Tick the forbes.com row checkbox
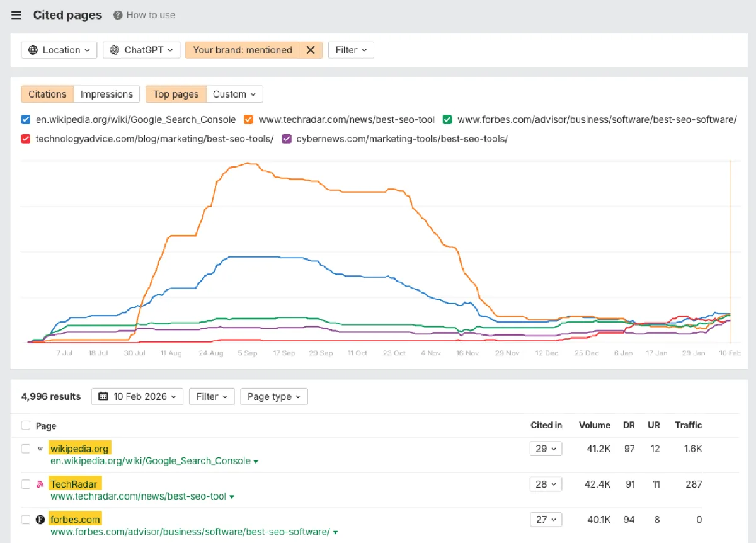The height and width of the screenshot is (543, 756). pyautogui.click(x=25, y=520)
